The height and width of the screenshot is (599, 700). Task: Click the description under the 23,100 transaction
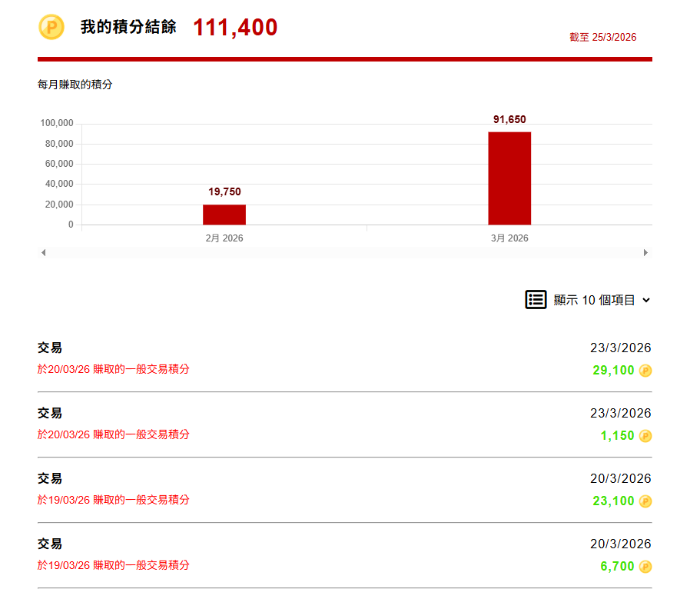click(114, 499)
